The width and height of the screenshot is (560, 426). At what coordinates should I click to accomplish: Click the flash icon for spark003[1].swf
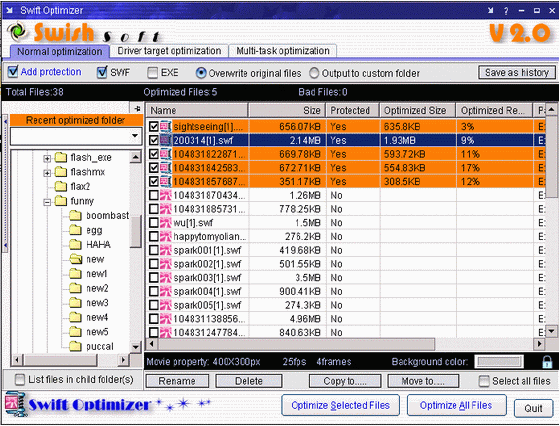pos(166,277)
